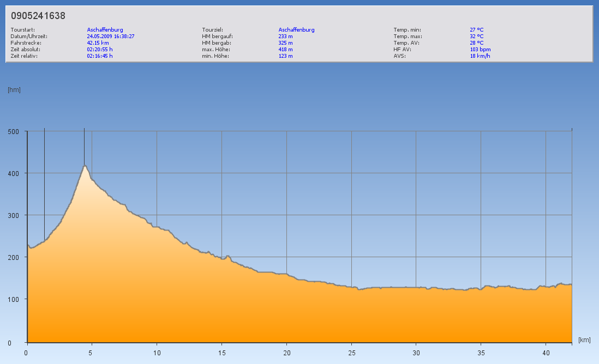Click the HM bergab value 325 m
Image resolution: width=599 pixels, height=364 pixels.
coord(285,43)
